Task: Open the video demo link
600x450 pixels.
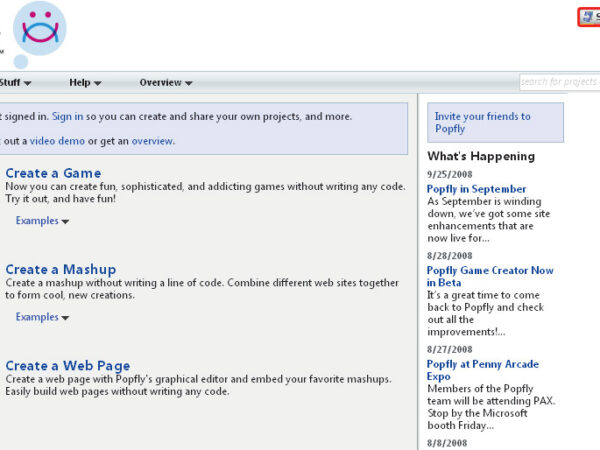Action: pos(57,141)
